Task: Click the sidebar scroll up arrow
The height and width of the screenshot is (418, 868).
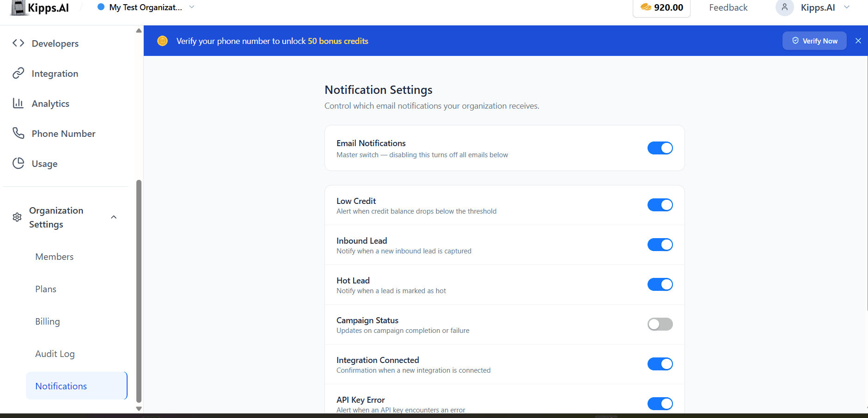Action: (139, 31)
